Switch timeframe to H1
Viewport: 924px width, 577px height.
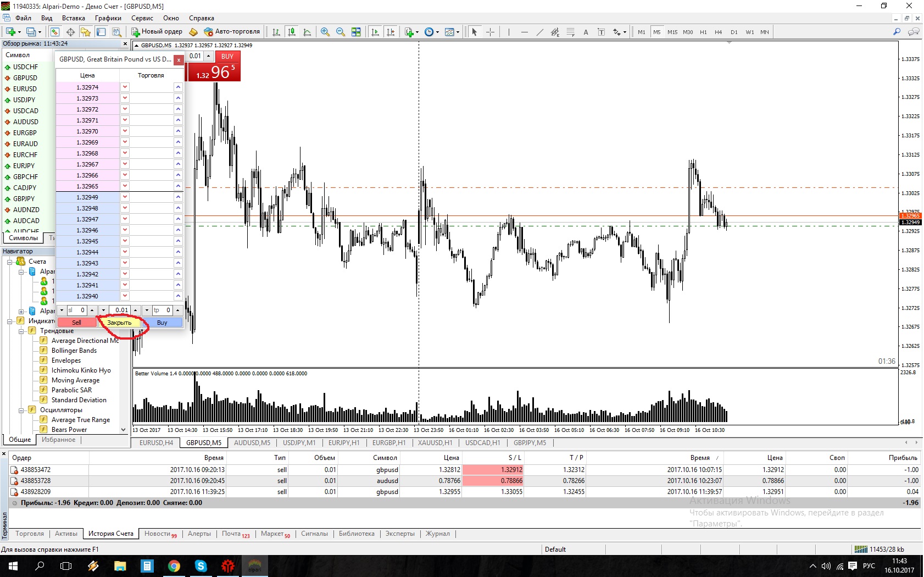tap(703, 32)
